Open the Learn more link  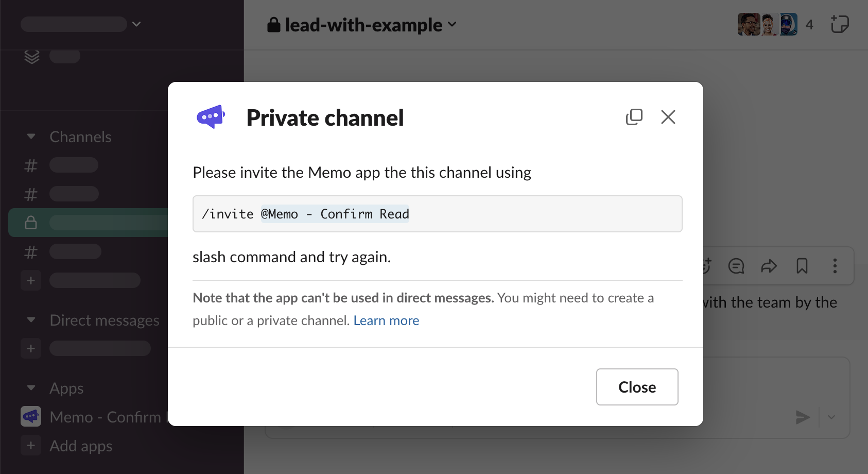pyautogui.click(x=386, y=320)
